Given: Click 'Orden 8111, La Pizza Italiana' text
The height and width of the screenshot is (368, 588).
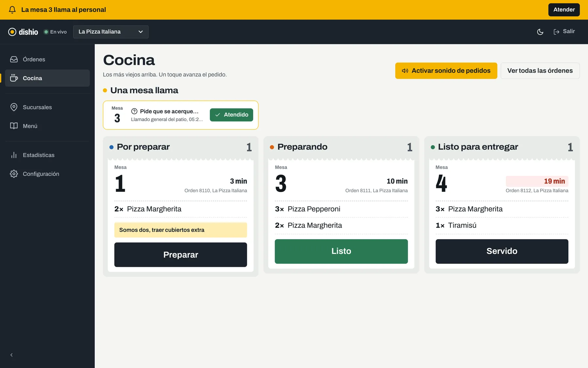Looking at the screenshot, I should tap(376, 190).
